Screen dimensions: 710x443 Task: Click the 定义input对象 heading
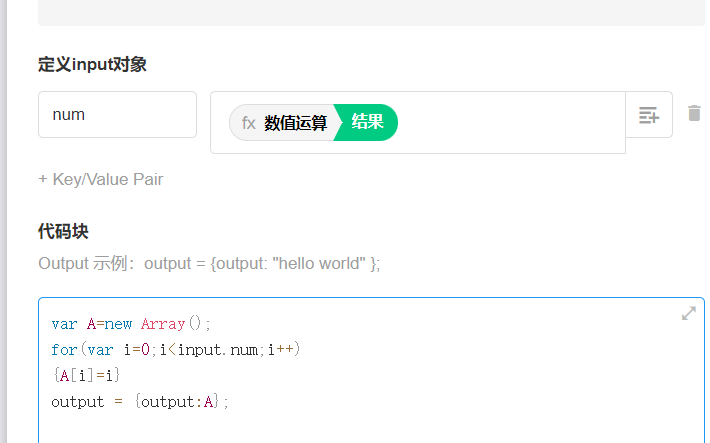tap(93, 65)
